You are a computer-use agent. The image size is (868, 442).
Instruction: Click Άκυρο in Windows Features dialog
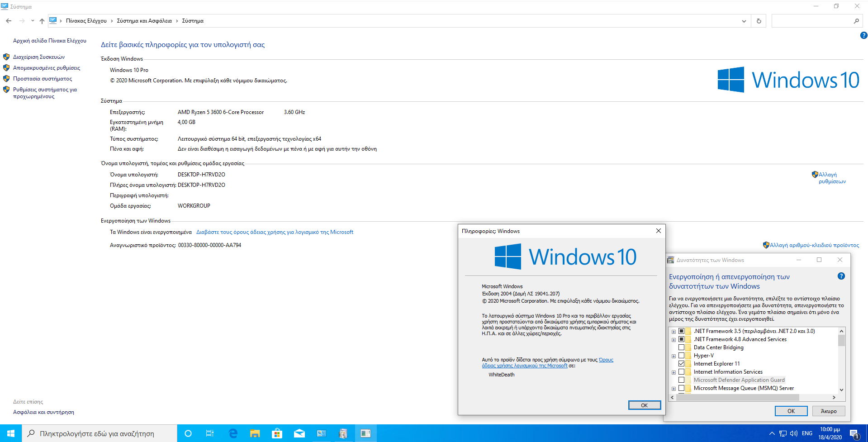tap(828, 411)
